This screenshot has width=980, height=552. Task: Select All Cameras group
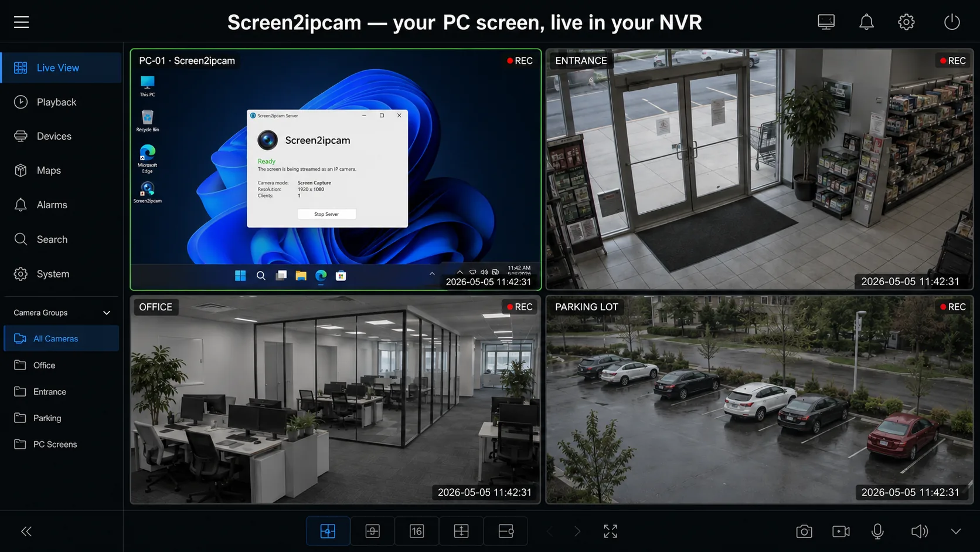pos(62,338)
